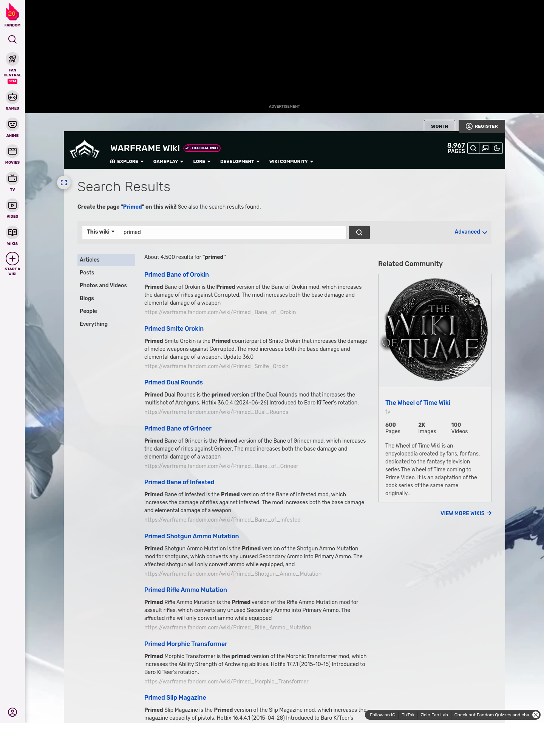Click the wiki header search icon
Screen dimensions: 544x756
tap(473, 148)
